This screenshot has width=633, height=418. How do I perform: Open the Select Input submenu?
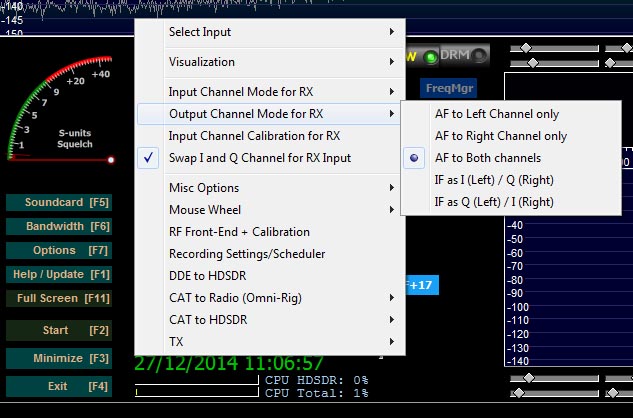click(270, 32)
